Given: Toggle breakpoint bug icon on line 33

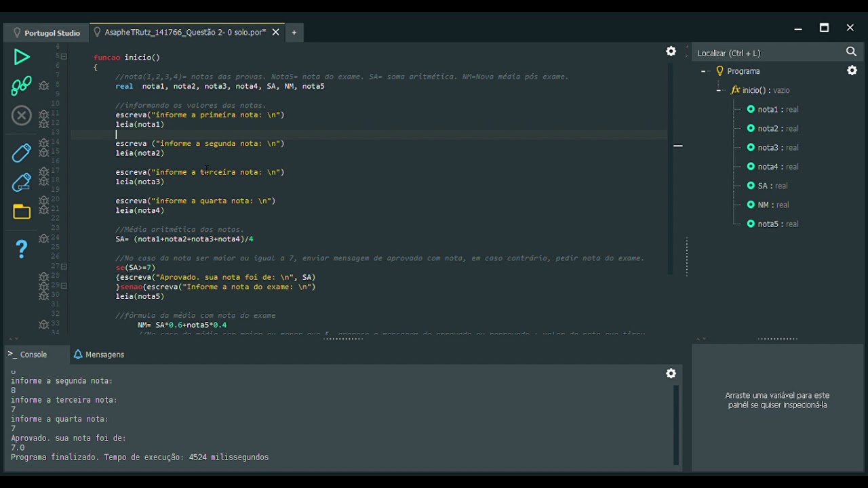Looking at the screenshot, I should point(43,325).
